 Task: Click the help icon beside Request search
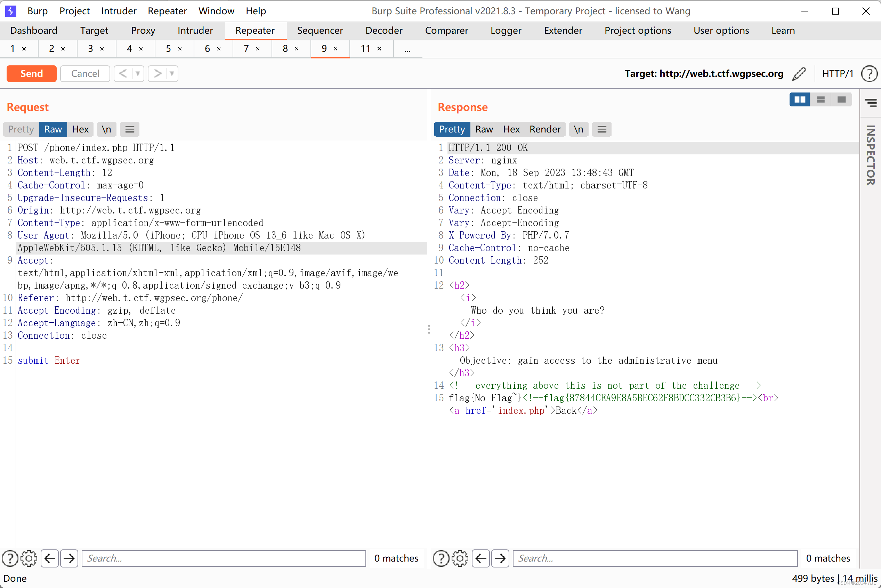[x=10, y=558]
